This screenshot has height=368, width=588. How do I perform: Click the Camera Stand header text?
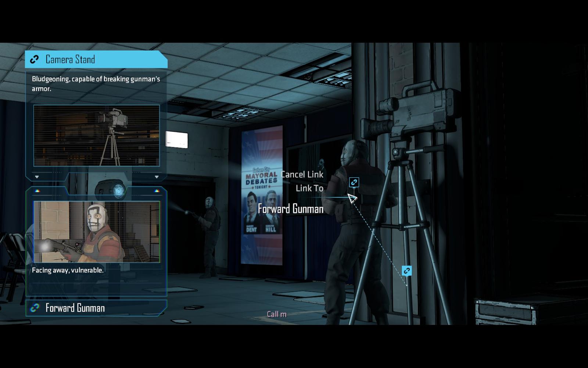click(x=70, y=59)
